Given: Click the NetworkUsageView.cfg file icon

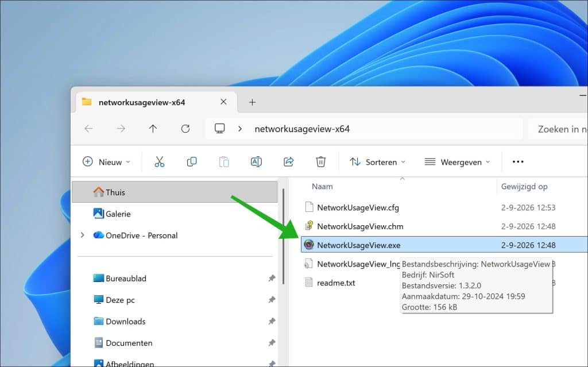Looking at the screenshot, I should click(x=309, y=207).
